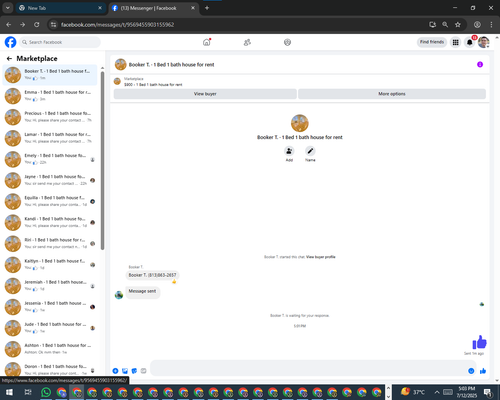Open the Friends icon in top navigation
Image resolution: width=500 pixels, height=400 pixels.
pos(247,42)
